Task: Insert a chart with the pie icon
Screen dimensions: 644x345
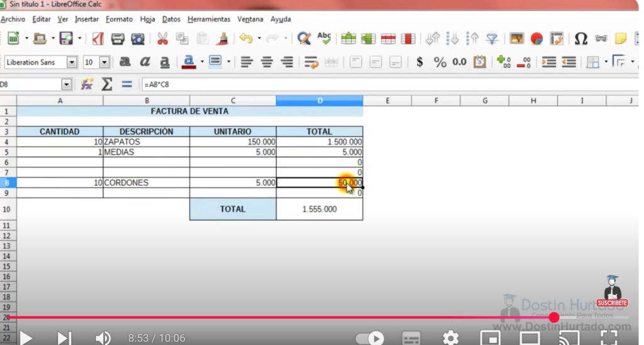Action: coord(537,38)
